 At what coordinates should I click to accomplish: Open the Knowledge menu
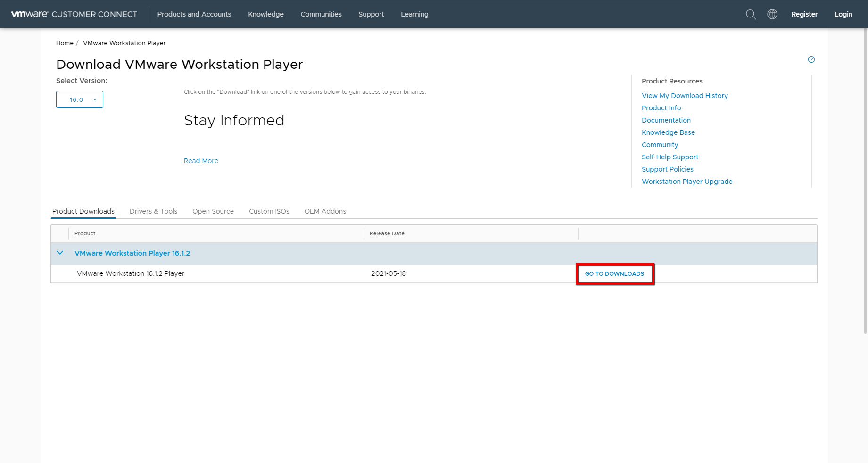pyautogui.click(x=266, y=14)
